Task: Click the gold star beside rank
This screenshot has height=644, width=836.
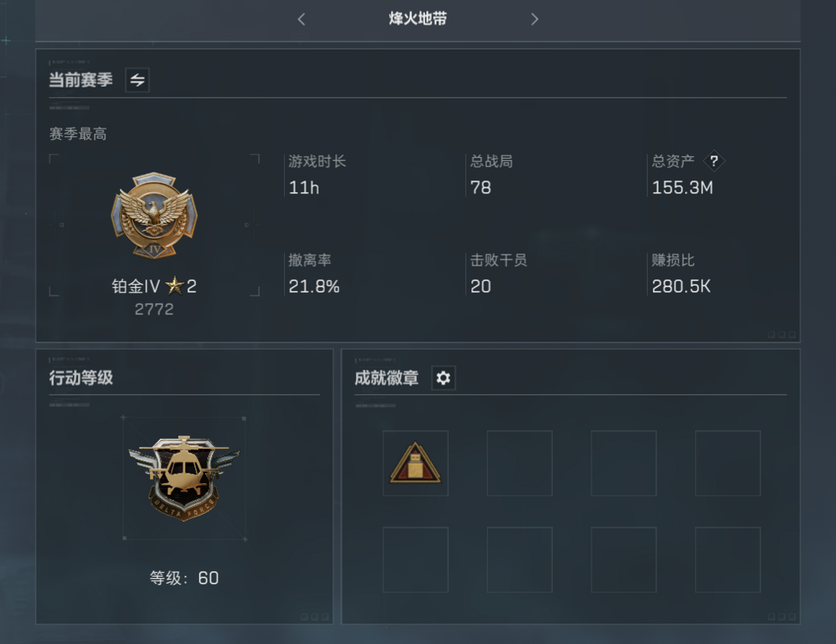Action: 174,286
